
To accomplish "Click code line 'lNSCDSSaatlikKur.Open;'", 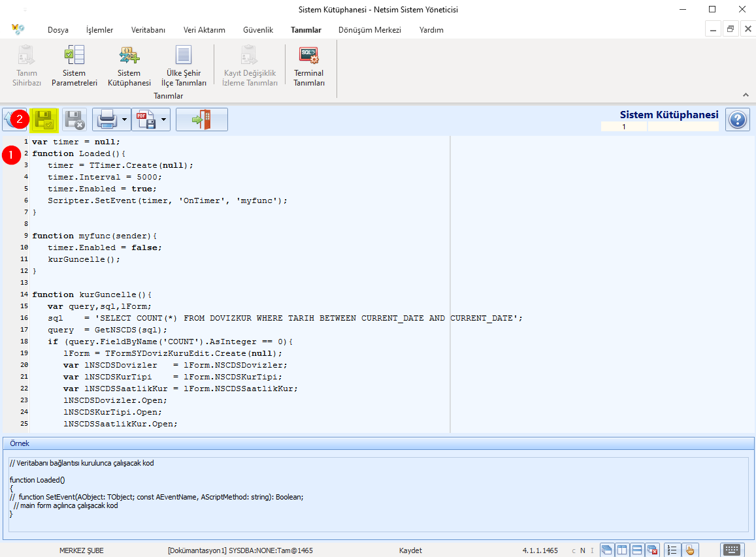I will tap(120, 424).
